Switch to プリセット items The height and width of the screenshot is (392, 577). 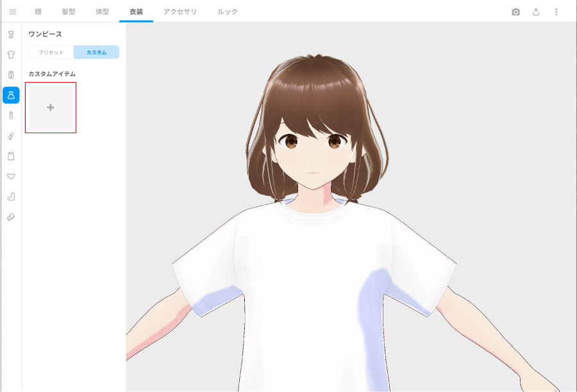51,53
